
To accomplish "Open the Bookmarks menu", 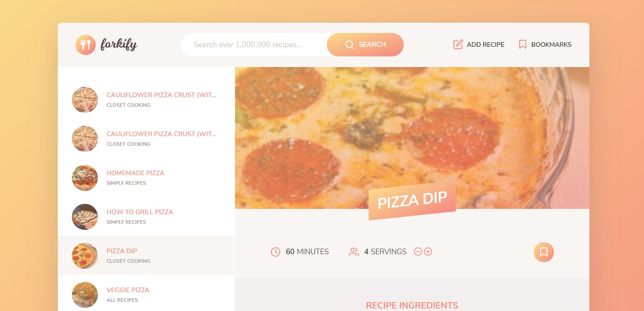I will tap(545, 44).
